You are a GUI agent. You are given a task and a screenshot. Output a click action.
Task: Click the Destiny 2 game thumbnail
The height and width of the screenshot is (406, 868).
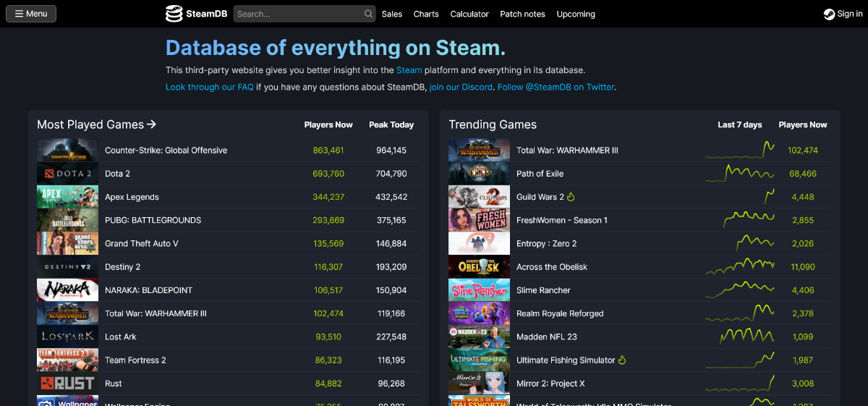click(67, 267)
